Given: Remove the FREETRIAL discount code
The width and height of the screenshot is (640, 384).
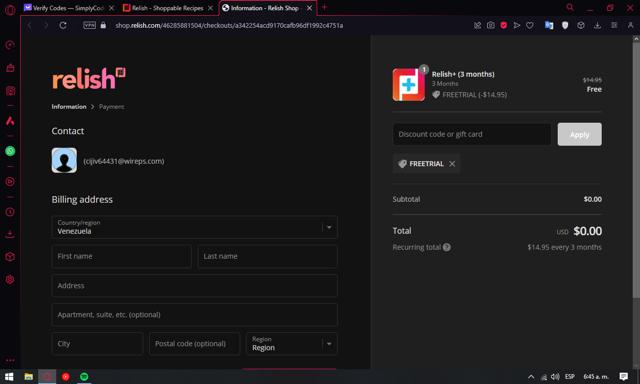Looking at the screenshot, I should tap(452, 164).
